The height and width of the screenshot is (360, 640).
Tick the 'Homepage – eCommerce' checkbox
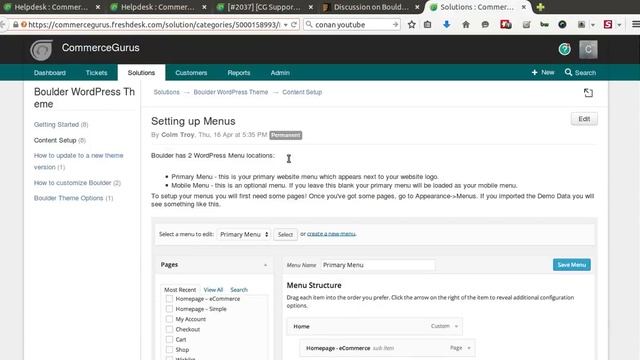pyautogui.click(x=169, y=299)
